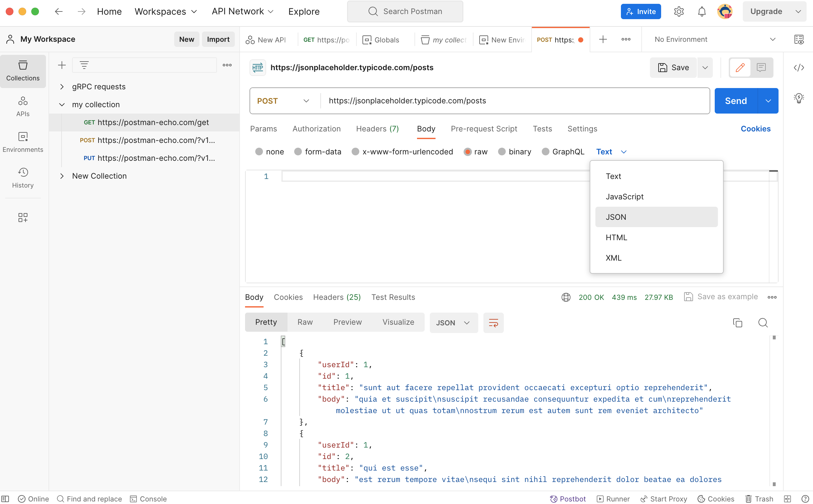Go back with the left arrow
Screen dimensions: 813x504
pos(59,11)
